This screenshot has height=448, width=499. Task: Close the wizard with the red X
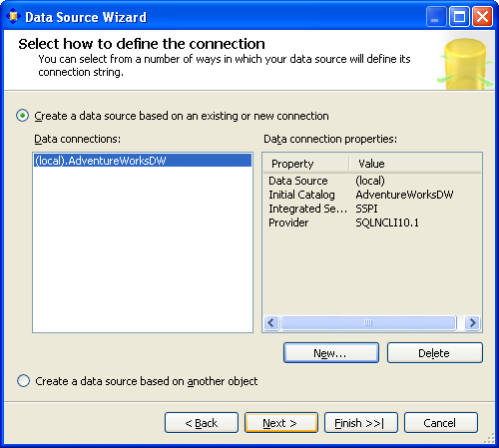[482, 17]
